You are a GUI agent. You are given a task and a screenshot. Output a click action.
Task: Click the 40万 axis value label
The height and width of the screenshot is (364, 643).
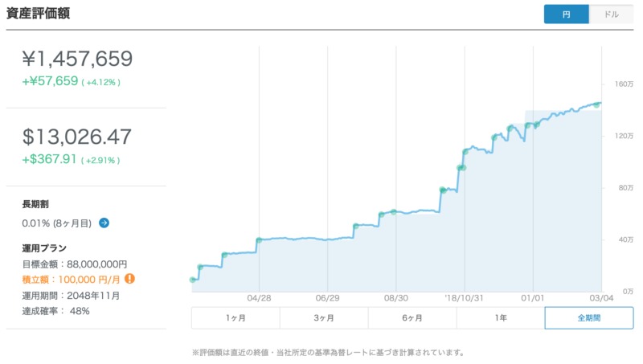[x=626, y=239]
